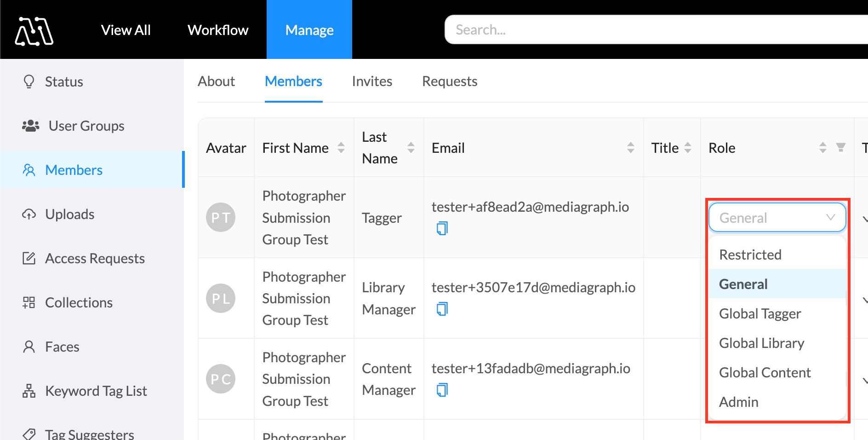The image size is (868, 440).
Task: Sort members by Title column
Action: (x=688, y=148)
